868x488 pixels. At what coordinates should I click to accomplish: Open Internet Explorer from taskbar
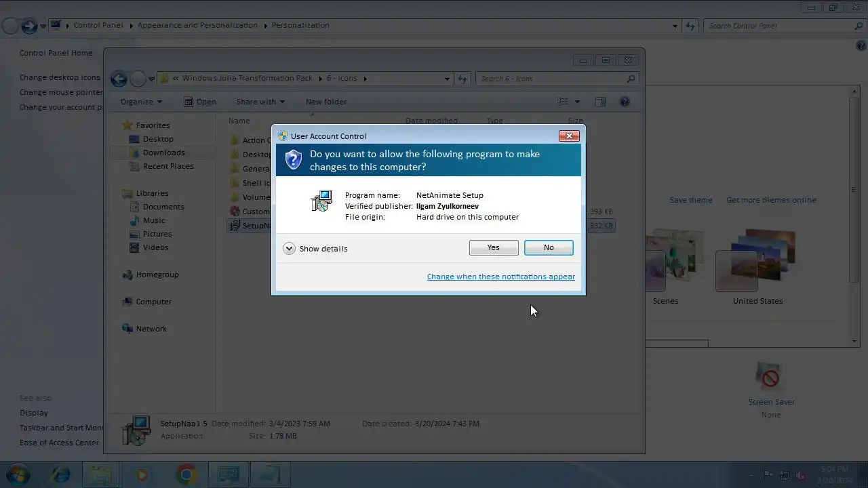pos(61,474)
